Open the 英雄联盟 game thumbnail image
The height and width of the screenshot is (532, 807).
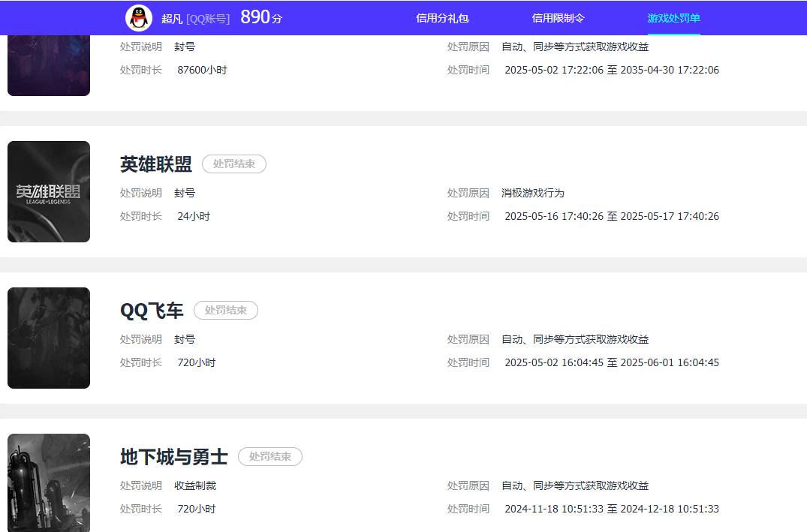(x=48, y=191)
